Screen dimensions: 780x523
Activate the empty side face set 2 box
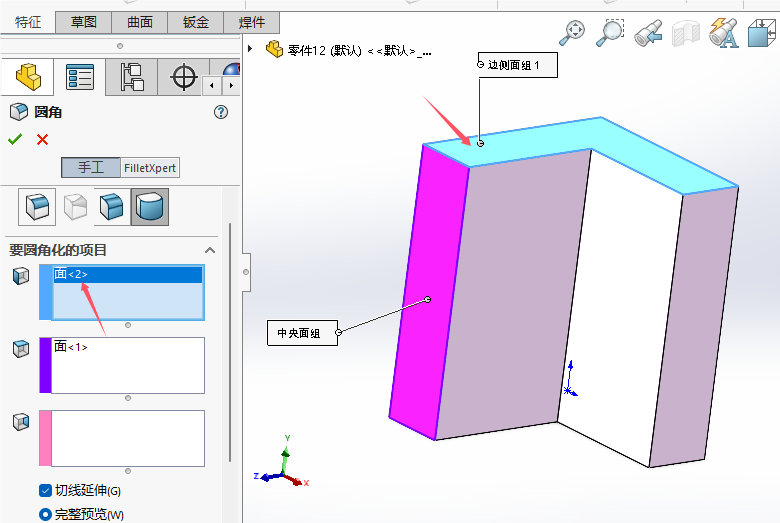[x=128, y=438]
